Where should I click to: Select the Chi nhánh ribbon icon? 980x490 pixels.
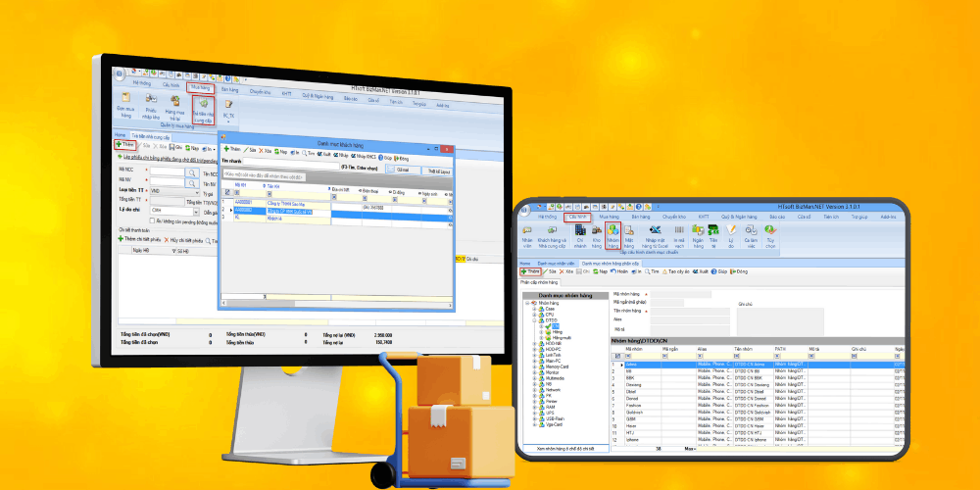pos(580,238)
